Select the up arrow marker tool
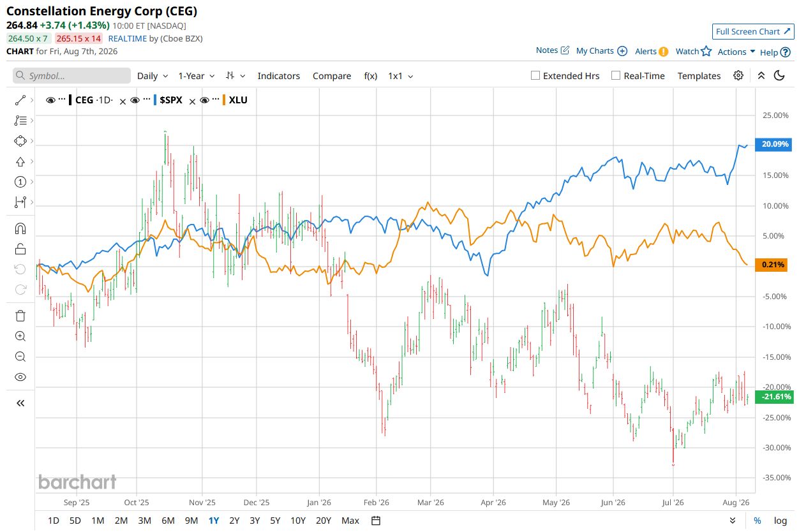The width and height of the screenshot is (799, 532). (x=20, y=161)
